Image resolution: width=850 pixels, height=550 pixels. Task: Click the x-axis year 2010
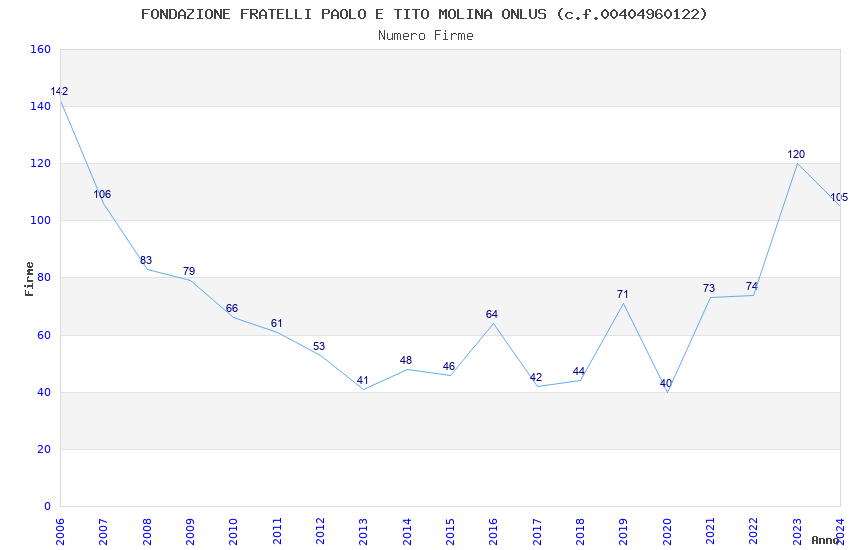[x=234, y=531]
